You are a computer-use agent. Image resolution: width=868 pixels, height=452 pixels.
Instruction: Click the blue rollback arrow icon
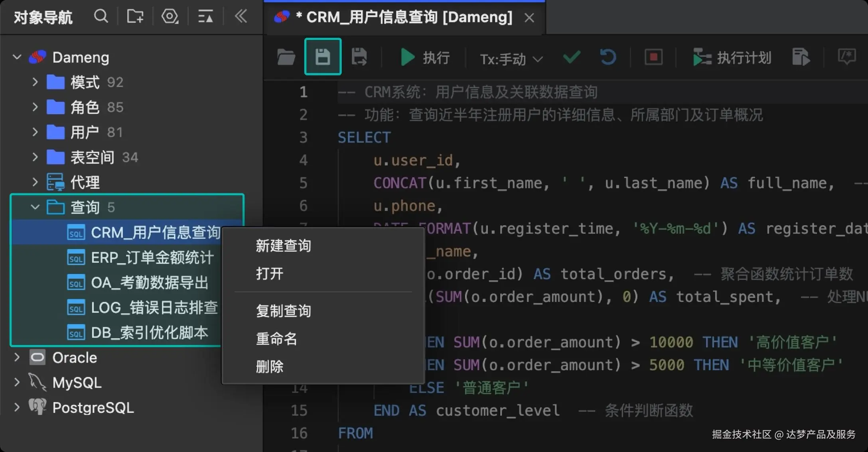(x=608, y=57)
